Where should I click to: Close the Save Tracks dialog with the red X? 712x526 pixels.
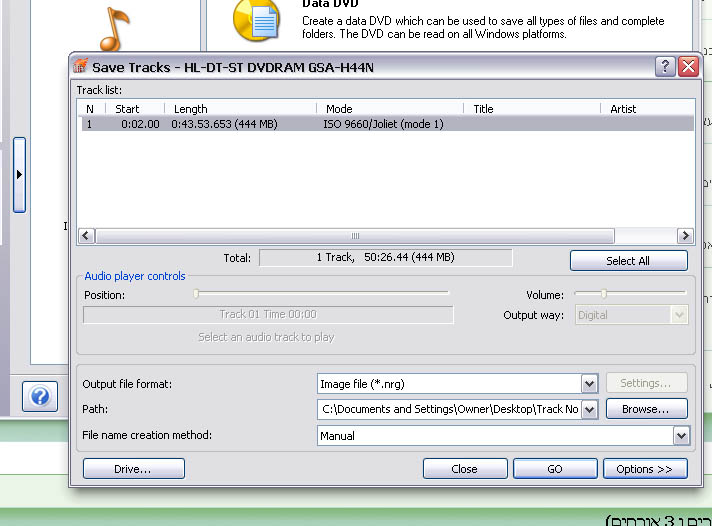[x=688, y=67]
